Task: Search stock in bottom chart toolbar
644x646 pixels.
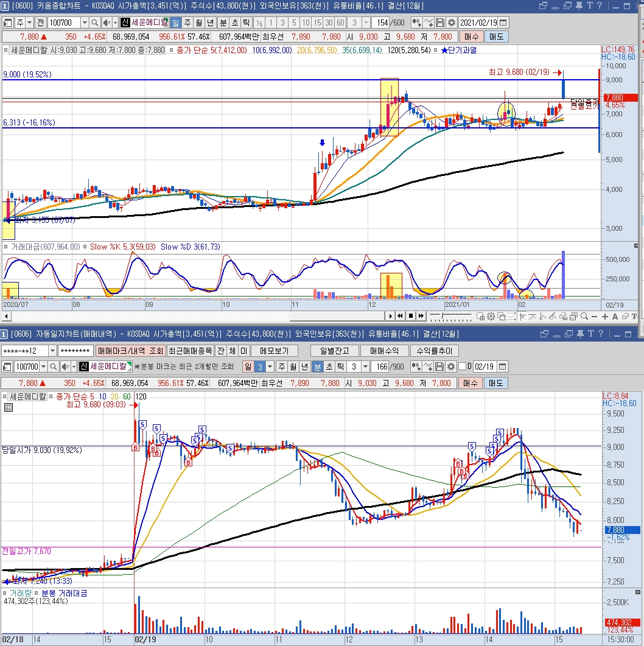Action: pos(53,367)
